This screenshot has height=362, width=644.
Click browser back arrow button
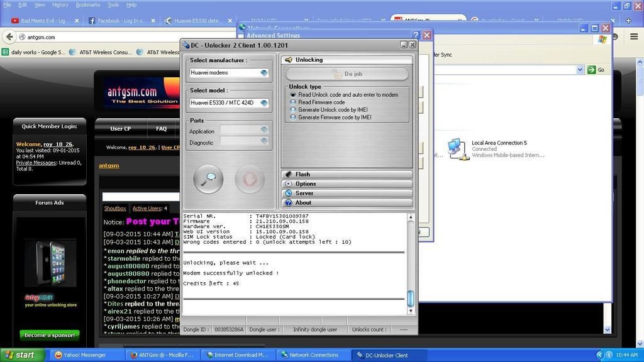click(9, 37)
